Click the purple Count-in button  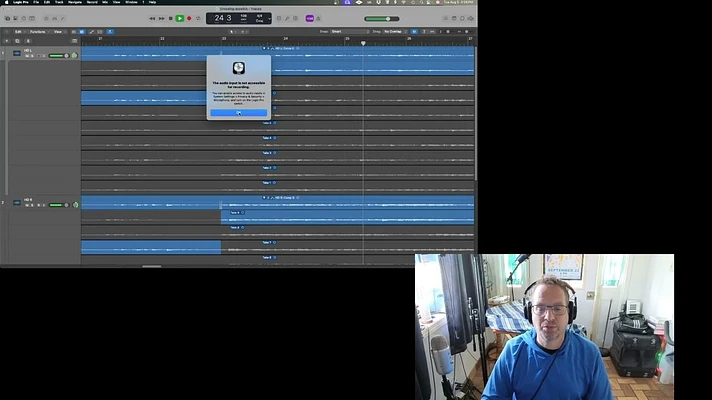310,19
